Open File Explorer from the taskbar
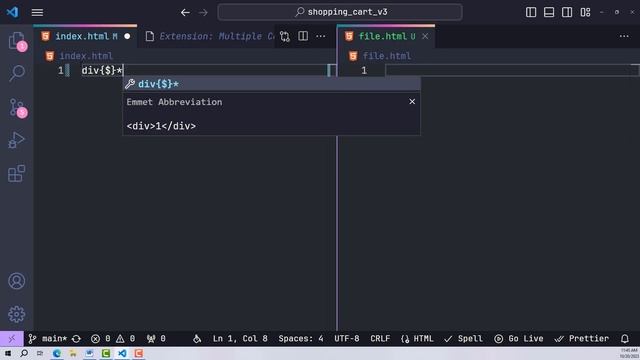 73,353
